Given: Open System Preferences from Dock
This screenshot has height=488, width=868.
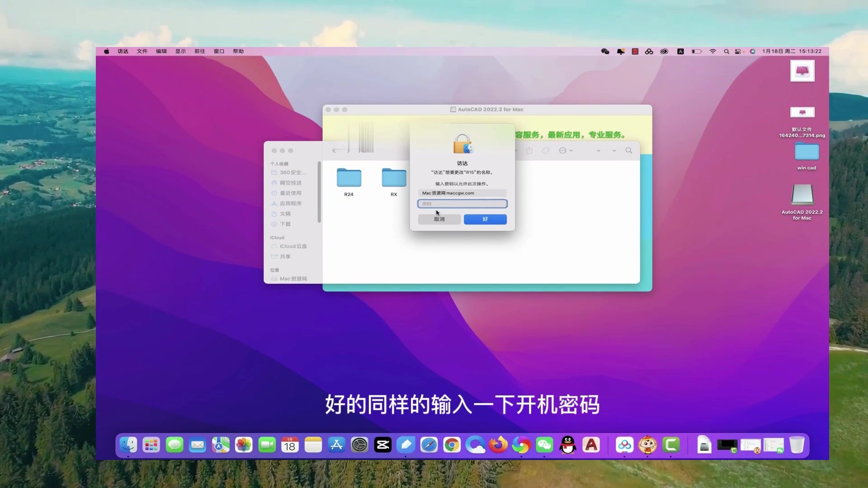Looking at the screenshot, I should tap(359, 445).
